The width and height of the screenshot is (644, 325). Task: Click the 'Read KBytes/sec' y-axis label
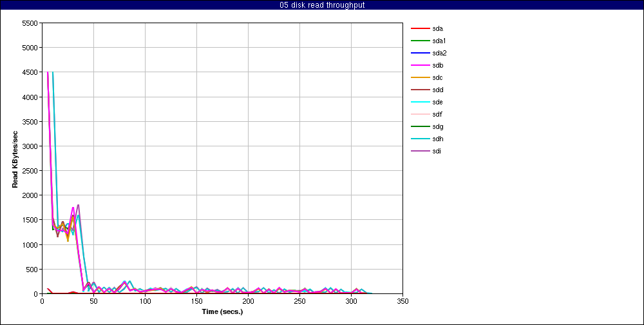[15, 159]
